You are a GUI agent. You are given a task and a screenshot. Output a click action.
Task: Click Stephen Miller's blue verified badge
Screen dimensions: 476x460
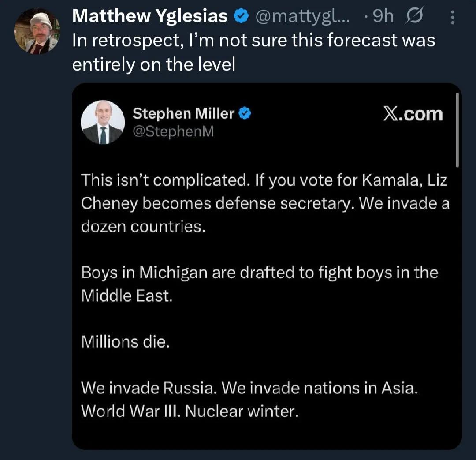[245, 114]
